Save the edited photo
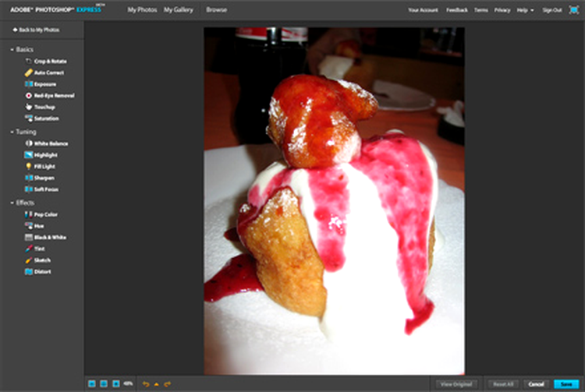 (565, 384)
